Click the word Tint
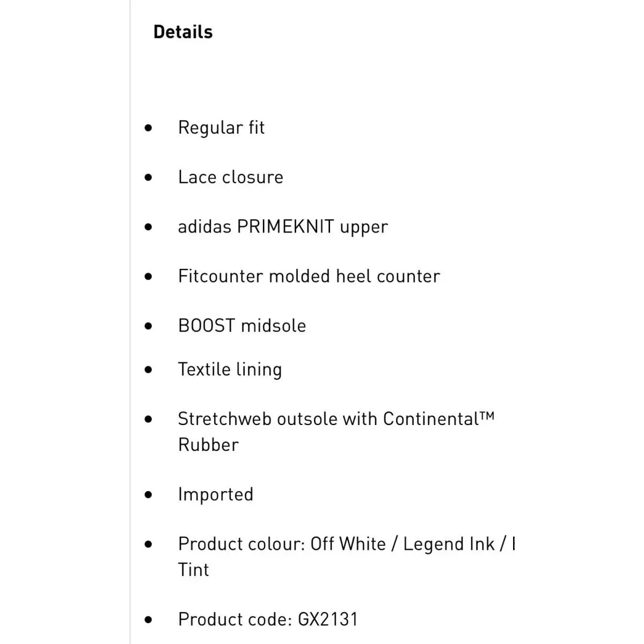 193,570
